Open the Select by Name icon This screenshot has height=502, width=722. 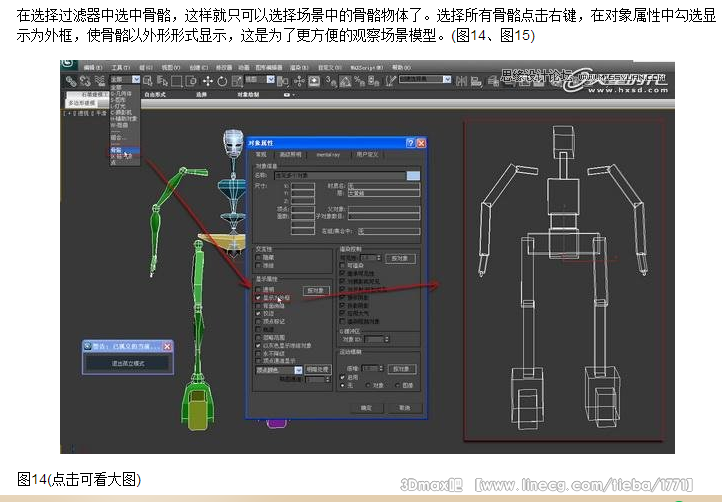click(162, 82)
